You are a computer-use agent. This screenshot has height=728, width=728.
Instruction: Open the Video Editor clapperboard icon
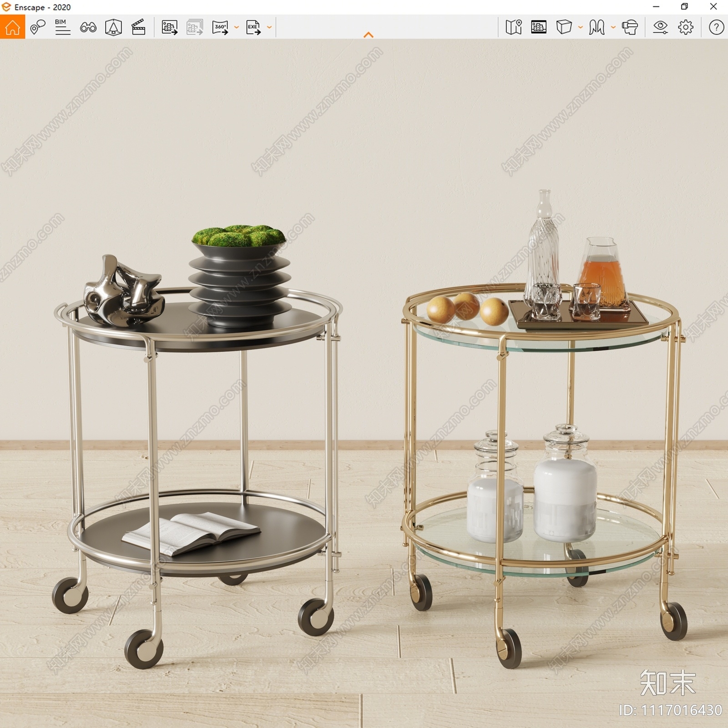(x=138, y=27)
